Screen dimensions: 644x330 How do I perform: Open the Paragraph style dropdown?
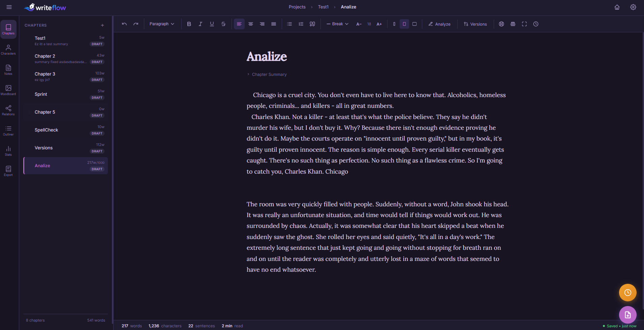point(162,24)
